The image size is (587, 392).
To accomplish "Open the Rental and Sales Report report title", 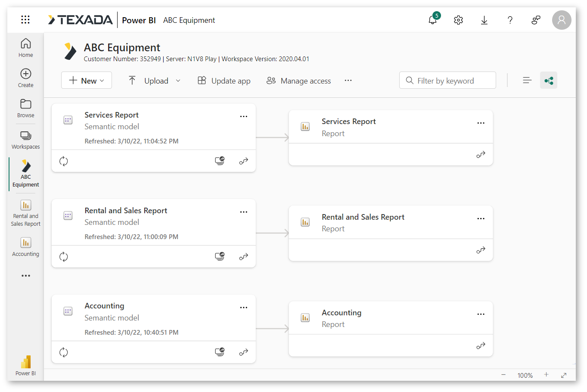I will pos(363,217).
